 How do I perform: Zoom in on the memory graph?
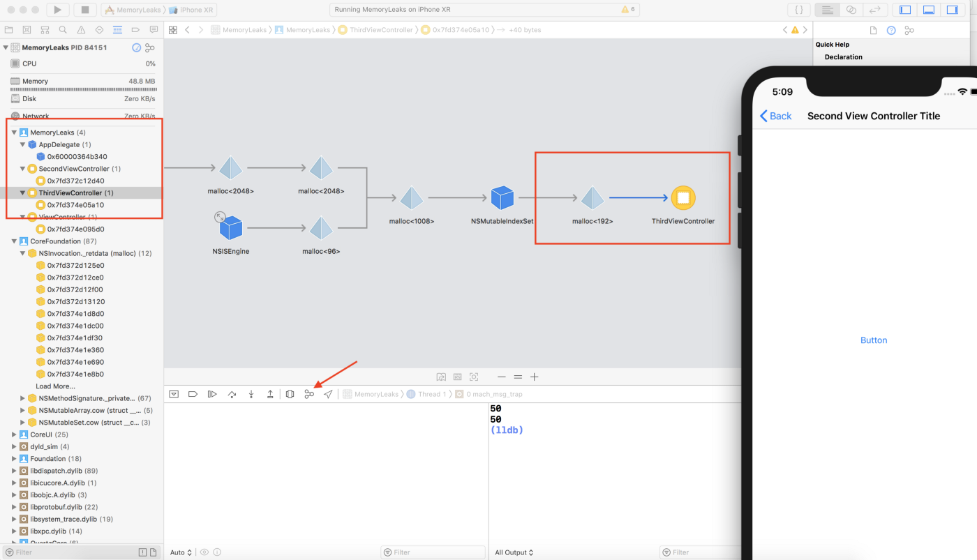point(534,377)
